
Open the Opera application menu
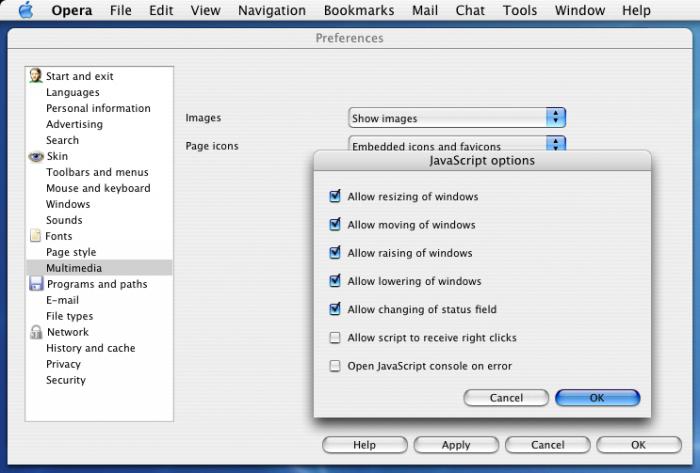pos(72,10)
